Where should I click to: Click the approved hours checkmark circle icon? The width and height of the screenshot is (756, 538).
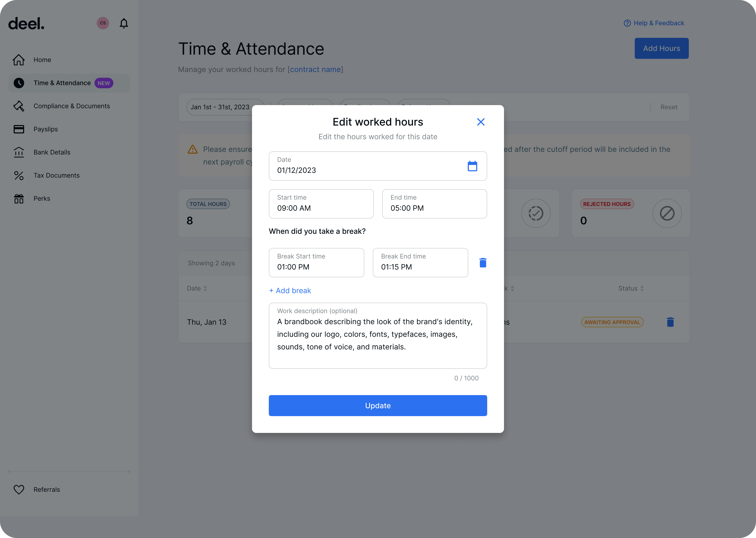point(536,213)
